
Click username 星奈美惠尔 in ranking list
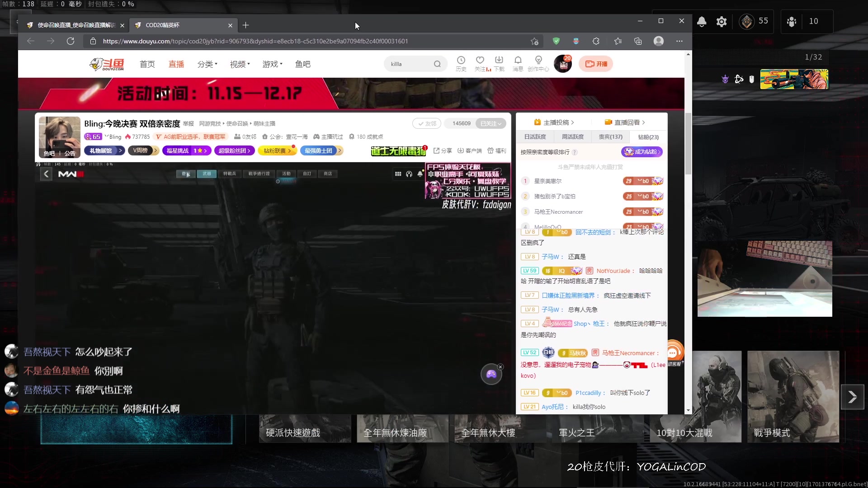[x=548, y=181]
